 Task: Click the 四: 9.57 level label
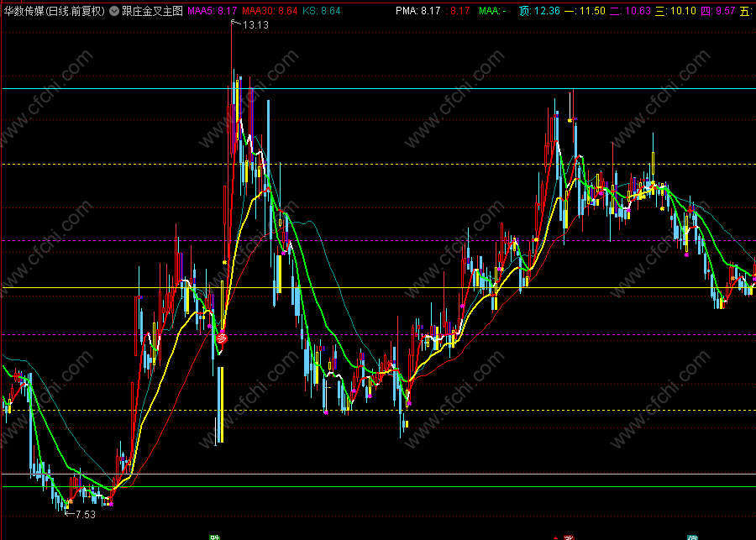718,11
